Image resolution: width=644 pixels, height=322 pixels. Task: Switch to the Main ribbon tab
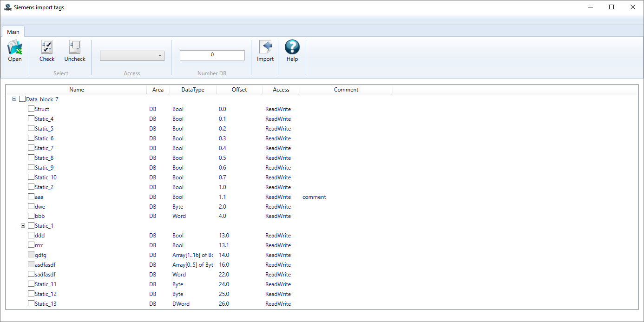(x=13, y=32)
